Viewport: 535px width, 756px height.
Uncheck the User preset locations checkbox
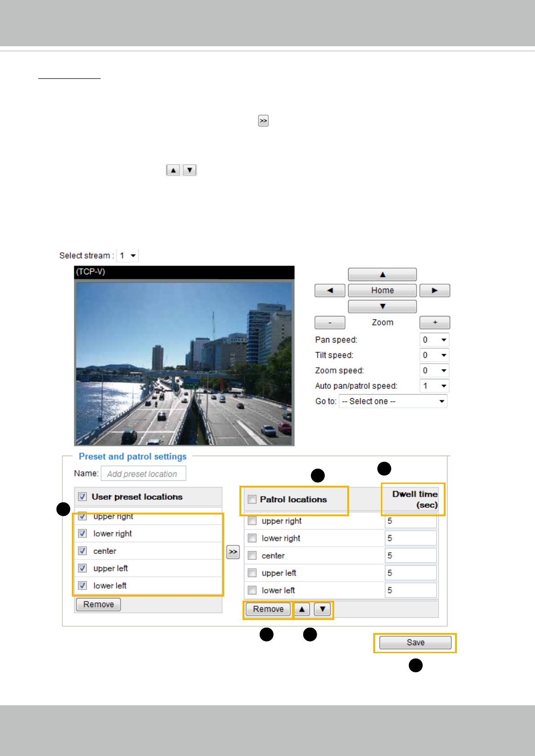83,497
